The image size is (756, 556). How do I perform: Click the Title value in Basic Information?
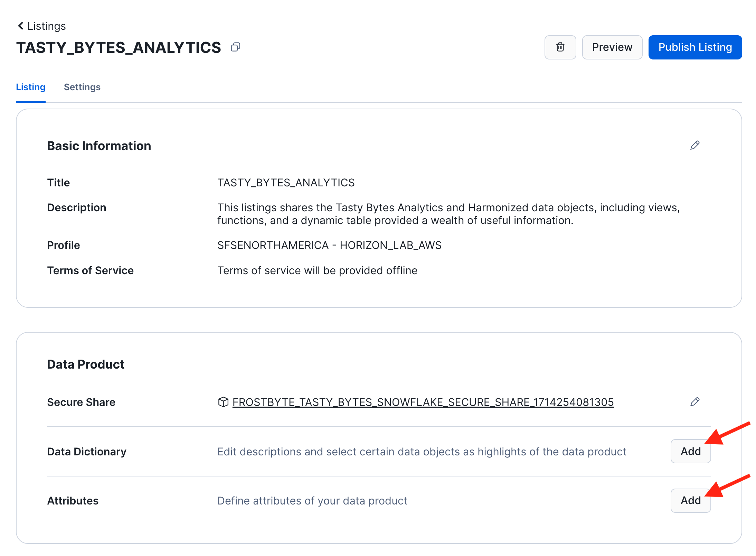click(x=286, y=183)
